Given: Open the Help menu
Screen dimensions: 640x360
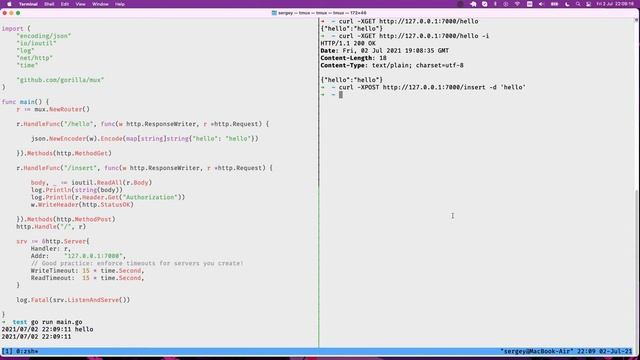Looking at the screenshot, I should [x=120, y=4].
